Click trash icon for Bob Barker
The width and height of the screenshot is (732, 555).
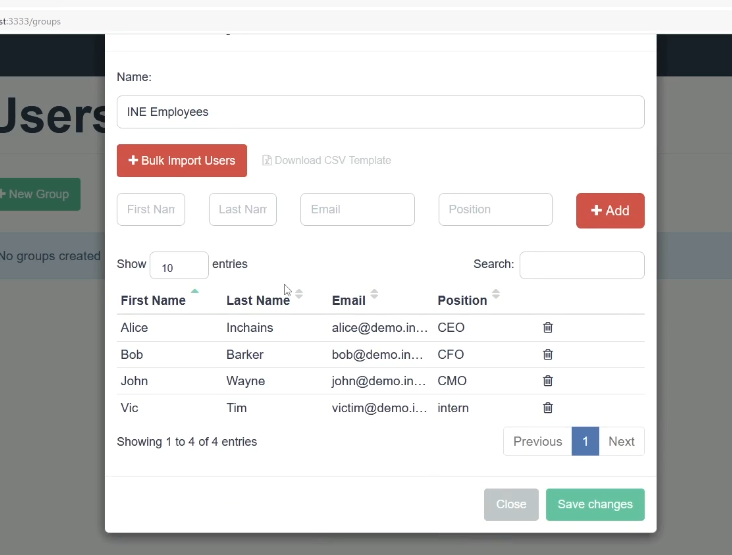coord(547,354)
